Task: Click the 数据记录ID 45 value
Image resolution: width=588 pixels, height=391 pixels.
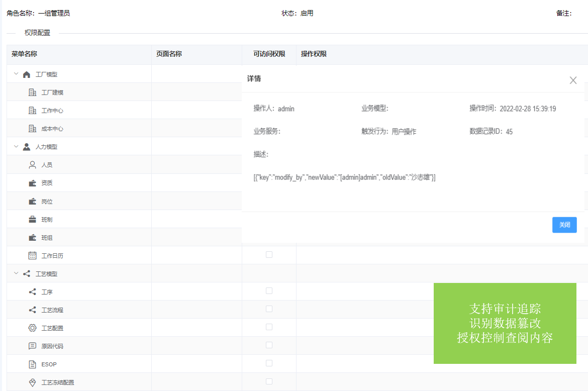Action: (509, 132)
